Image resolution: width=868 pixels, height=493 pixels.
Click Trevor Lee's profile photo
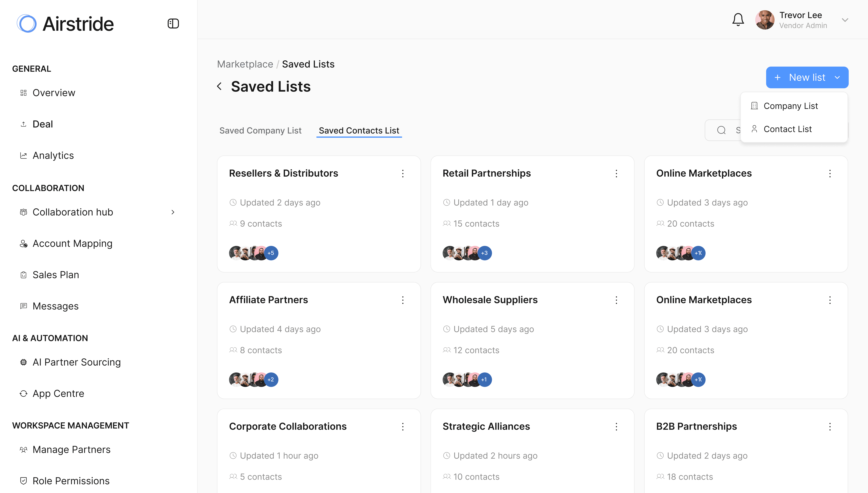[764, 20]
